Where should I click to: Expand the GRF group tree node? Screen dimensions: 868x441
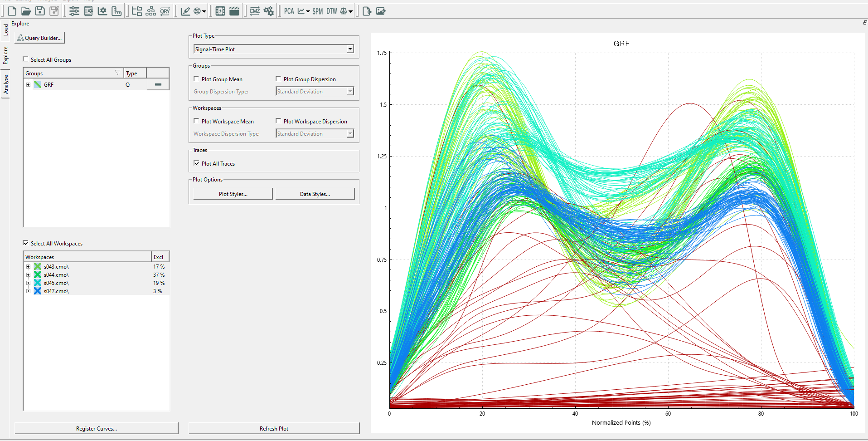click(28, 84)
